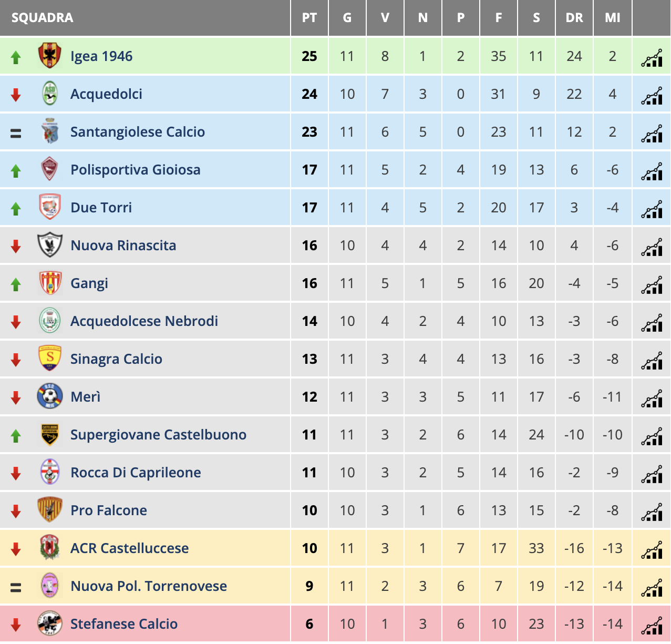Open the trend chart icon for Acquedolci
This screenshot has height=644, width=671.
[652, 95]
